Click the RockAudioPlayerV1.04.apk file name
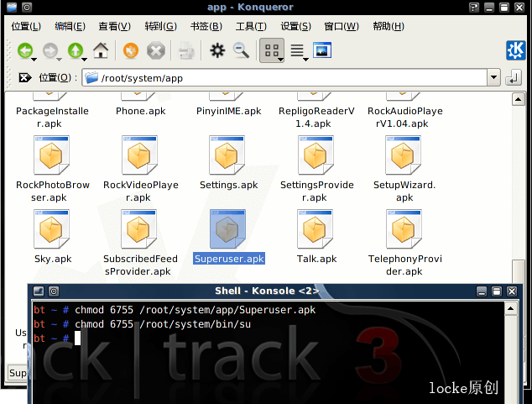Screen dimensions: 532x404 click(404, 117)
